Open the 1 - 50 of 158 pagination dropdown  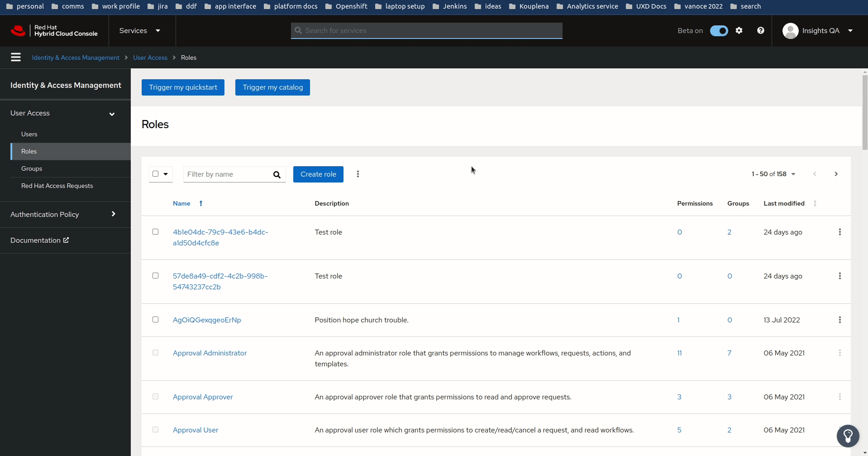coord(773,174)
